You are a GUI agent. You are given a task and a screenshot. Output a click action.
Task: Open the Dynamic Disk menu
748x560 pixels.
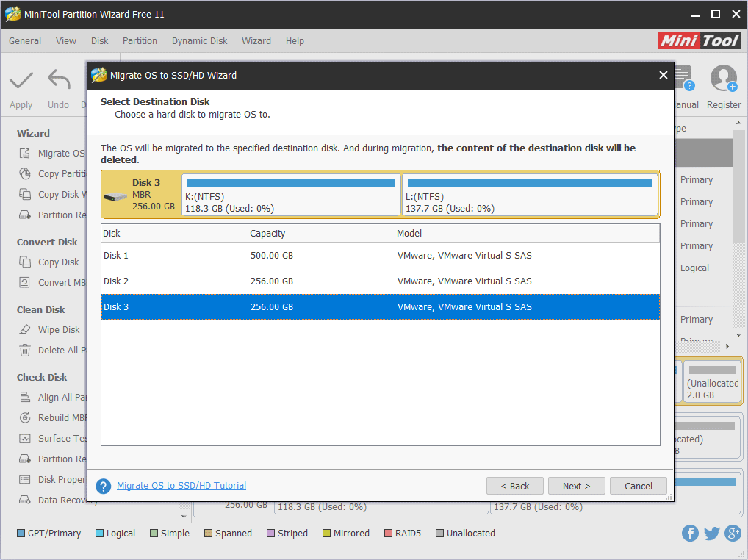pos(199,41)
